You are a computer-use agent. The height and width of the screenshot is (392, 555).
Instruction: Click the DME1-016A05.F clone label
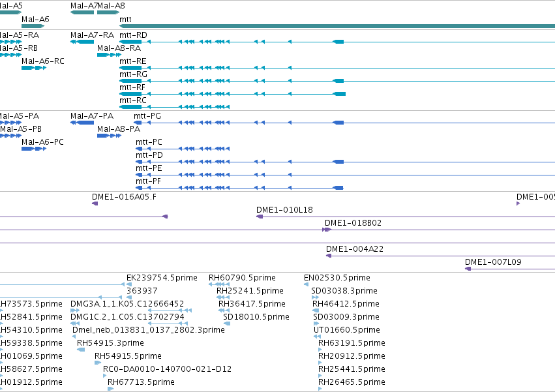point(124,197)
